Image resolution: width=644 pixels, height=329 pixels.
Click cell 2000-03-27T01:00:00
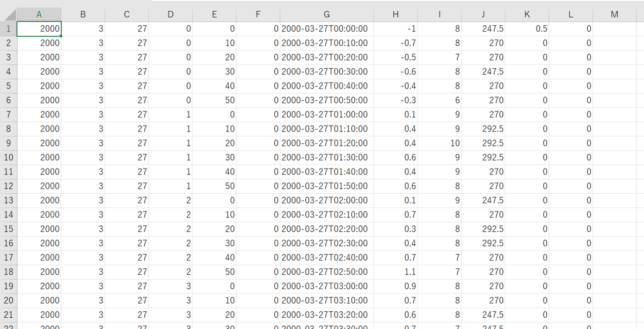pyautogui.click(x=327, y=114)
